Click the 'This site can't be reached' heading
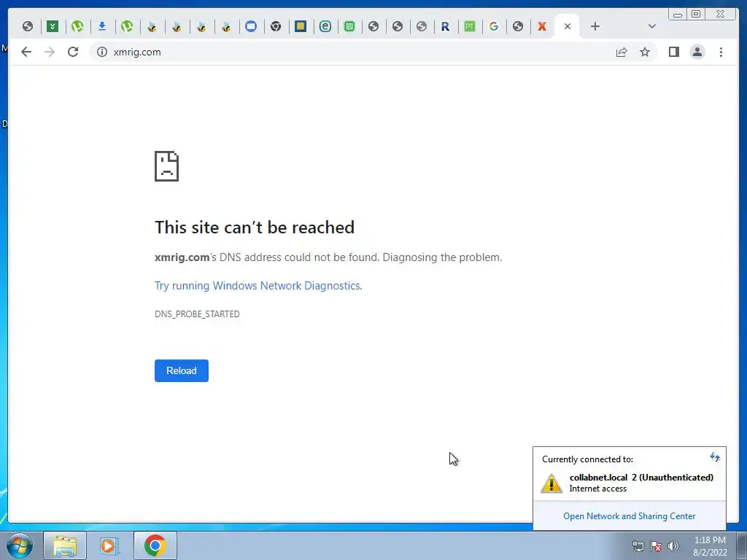This screenshot has height=560, width=747. point(255,227)
